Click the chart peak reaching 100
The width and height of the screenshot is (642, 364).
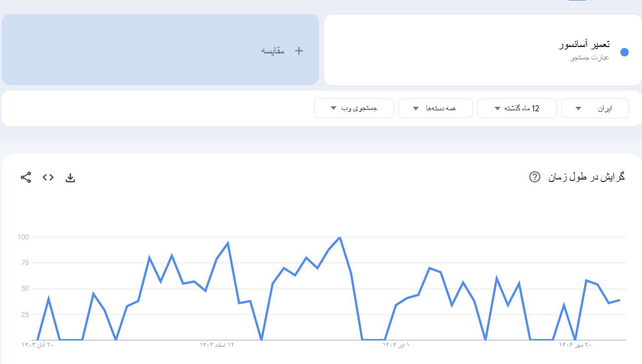click(340, 237)
